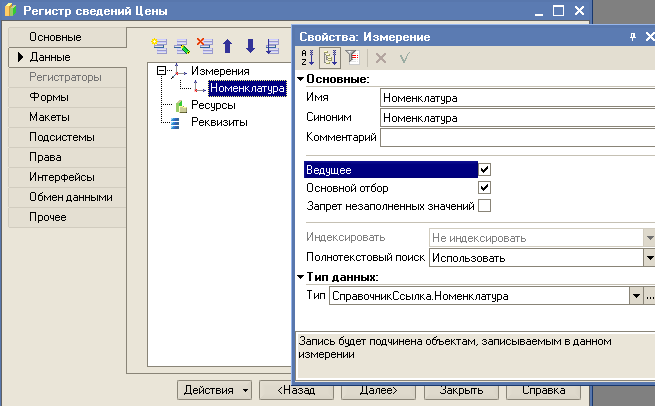The image size is (655, 406).
Task: Switch to the Данные tab
Action: 67,57
